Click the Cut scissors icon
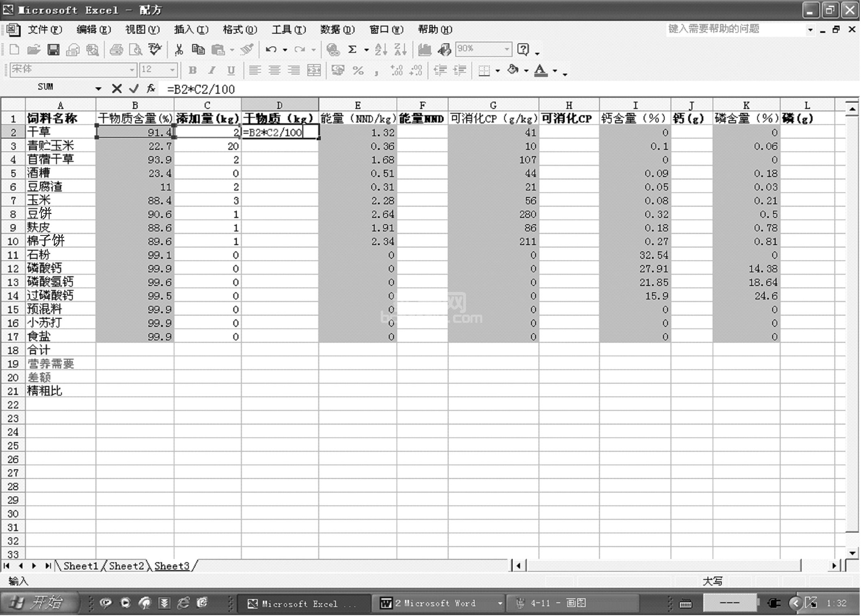Image resolution: width=863 pixels, height=616 pixels. pyautogui.click(x=179, y=50)
